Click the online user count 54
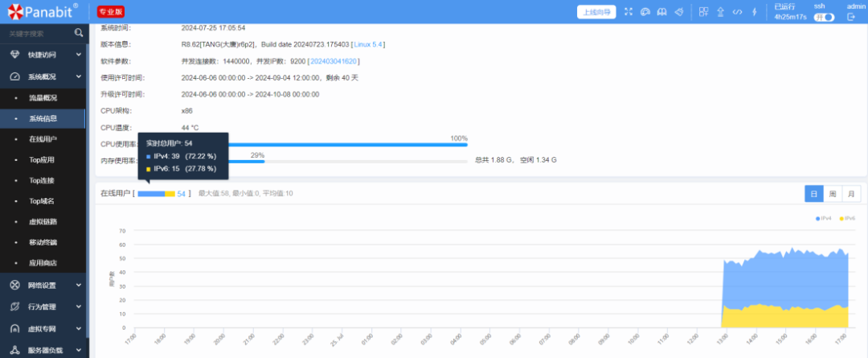This screenshot has width=868, height=358. (x=181, y=193)
